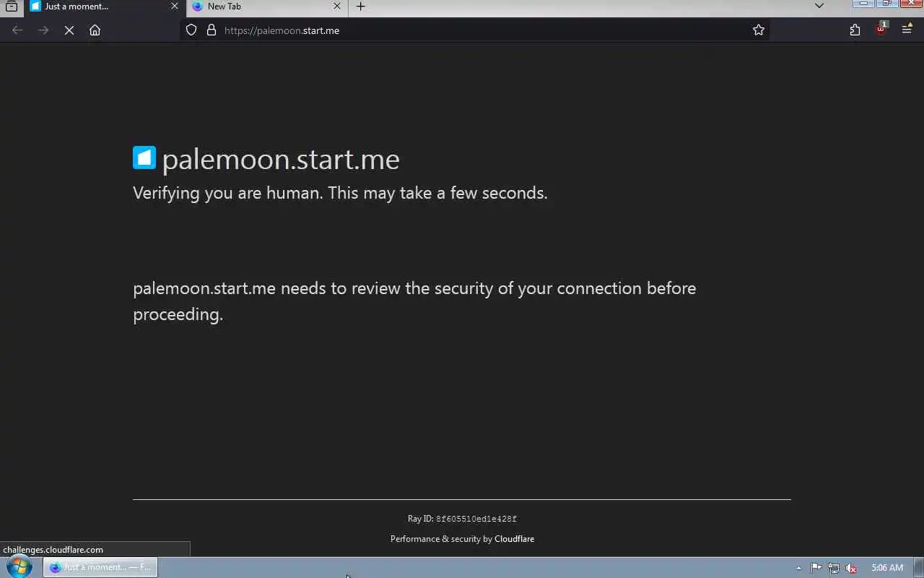The height and width of the screenshot is (578, 924).
Task: Switch to the 'Just a moment...' tab
Action: click(105, 7)
